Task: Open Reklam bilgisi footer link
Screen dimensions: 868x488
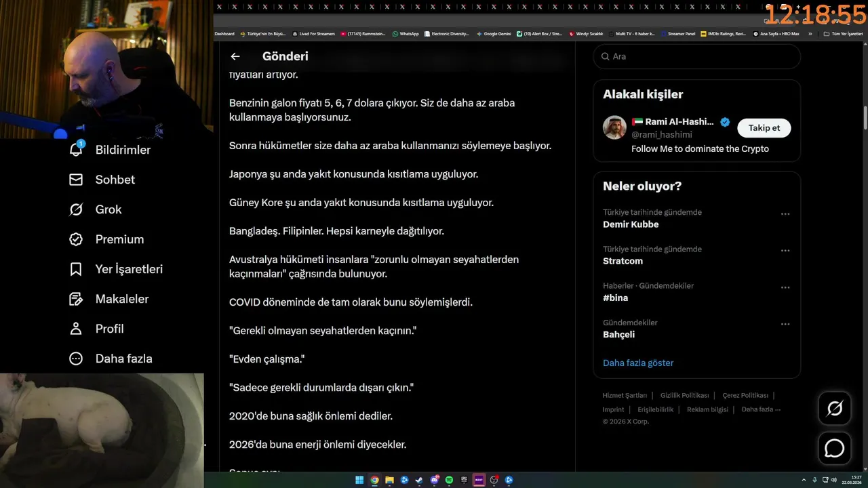Action: pyautogui.click(x=707, y=409)
